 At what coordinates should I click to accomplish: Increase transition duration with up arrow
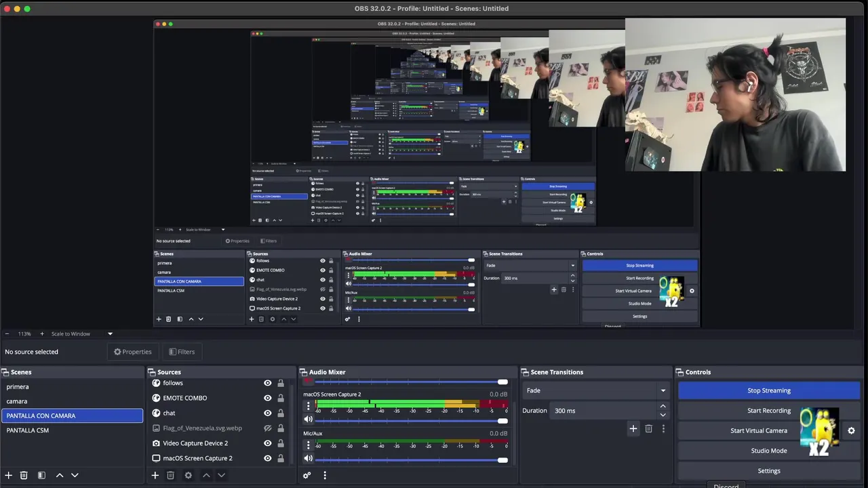(663, 407)
